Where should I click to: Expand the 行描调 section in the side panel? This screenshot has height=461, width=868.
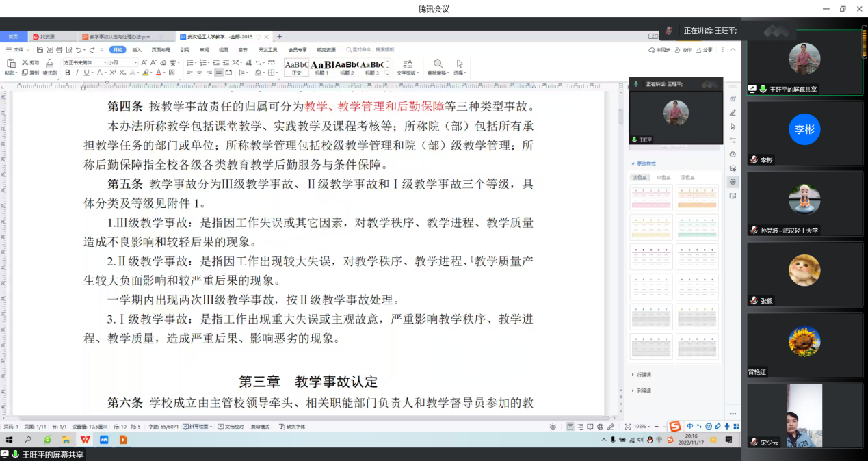(x=642, y=375)
